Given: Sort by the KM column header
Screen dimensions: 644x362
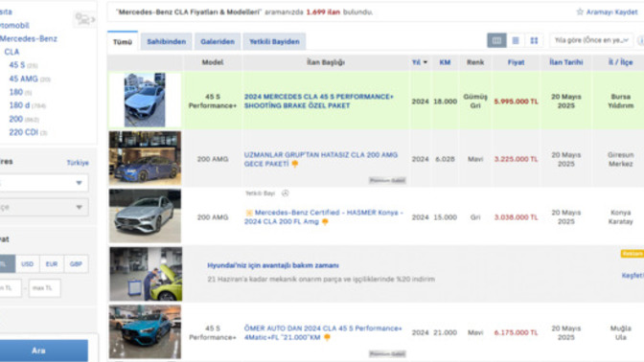Looking at the screenshot, I should [445, 62].
